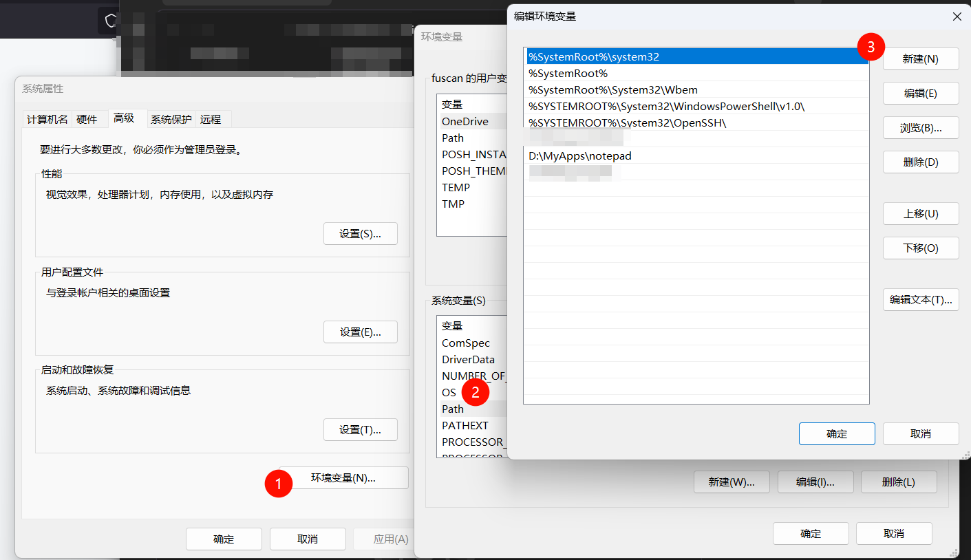
Task: Click 下移(O) to move the entry down
Action: 920,248
